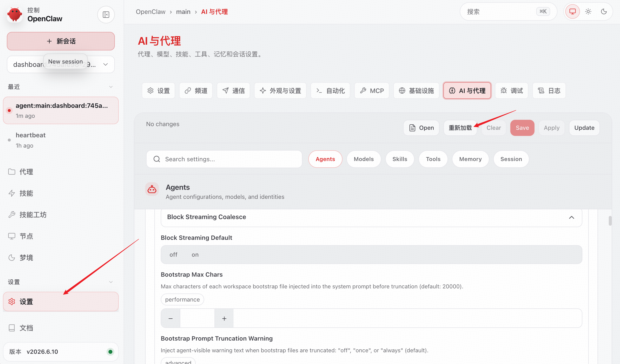Collapse the 最近 recent section

111,87
